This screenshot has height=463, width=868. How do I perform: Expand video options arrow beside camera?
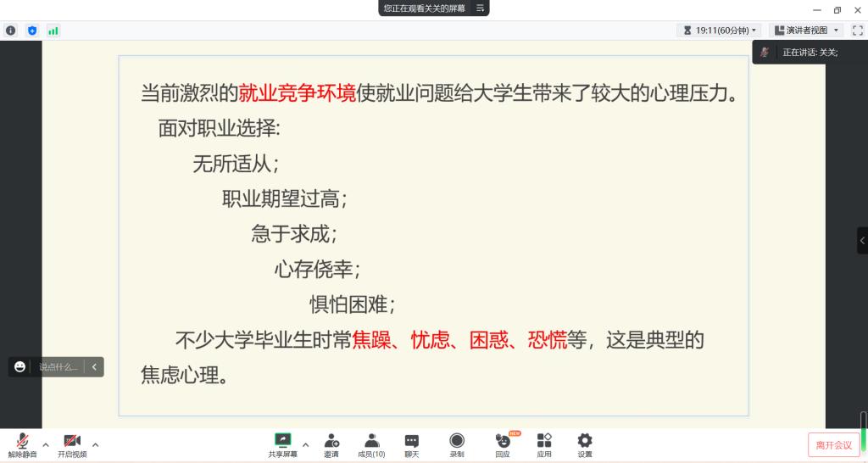[95, 444]
